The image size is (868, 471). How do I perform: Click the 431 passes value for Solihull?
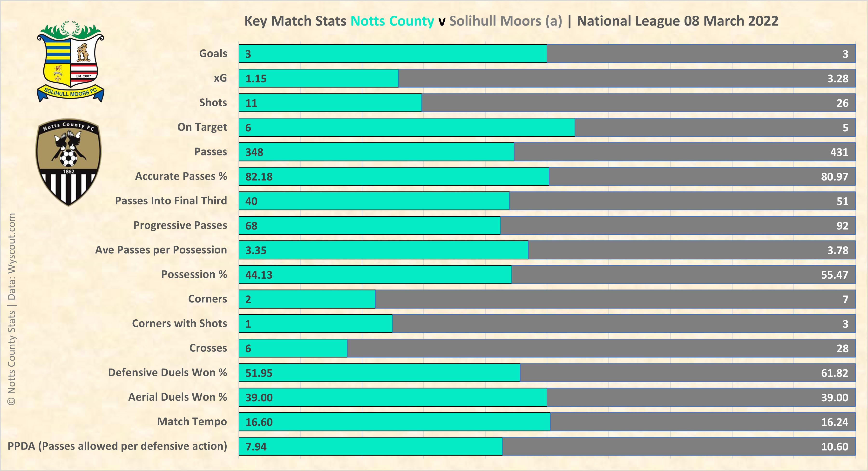coord(839,152)
